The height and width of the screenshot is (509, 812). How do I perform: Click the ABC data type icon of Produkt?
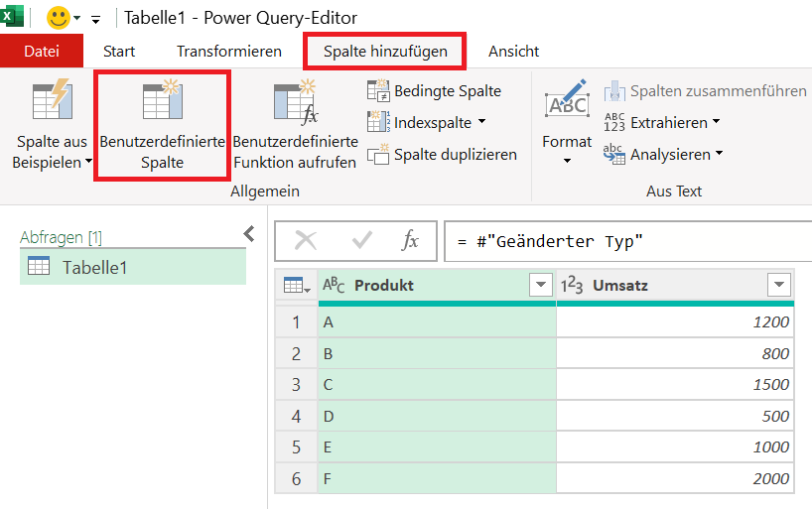(x=334, y=285)
